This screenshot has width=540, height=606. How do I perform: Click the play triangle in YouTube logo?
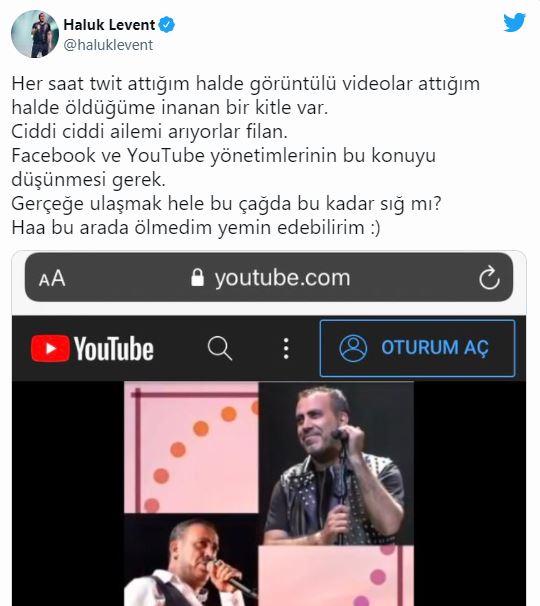[x=51, y=348]
